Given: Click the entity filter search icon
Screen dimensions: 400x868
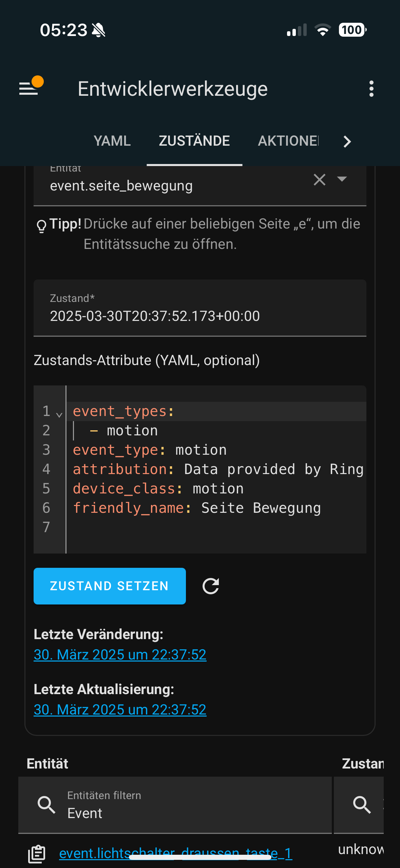Looking at the screenshot, I should [46, 804].
